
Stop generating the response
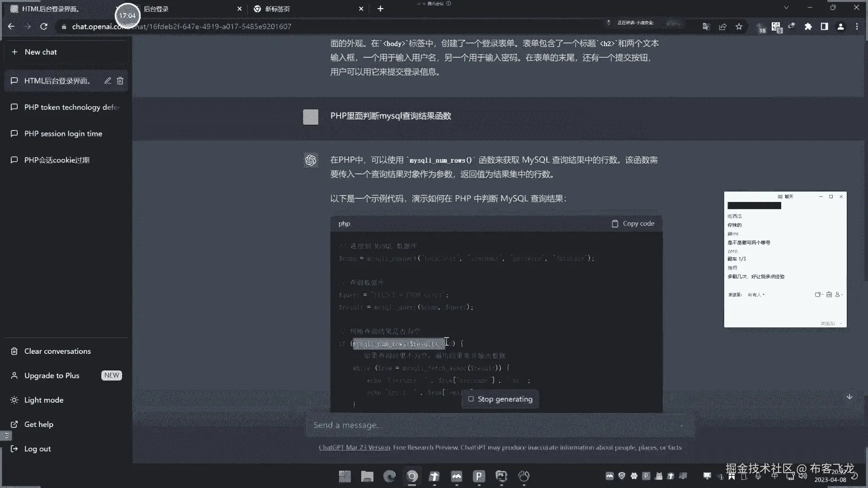(500, 399)
